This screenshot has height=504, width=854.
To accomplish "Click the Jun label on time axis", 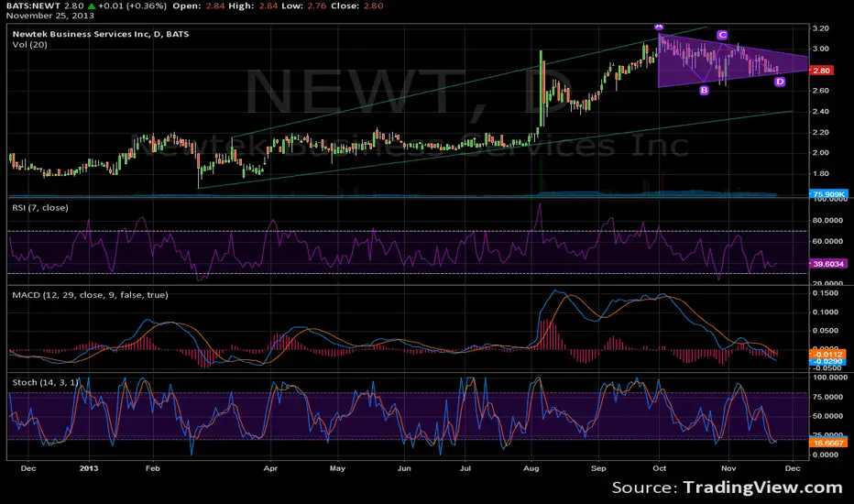I will tap(404, 468).
